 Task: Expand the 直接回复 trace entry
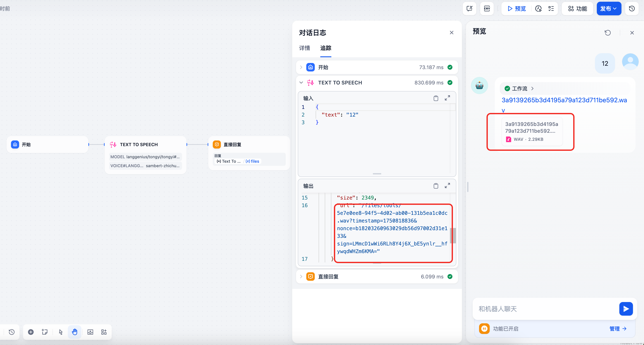click(x=301, y=277)
